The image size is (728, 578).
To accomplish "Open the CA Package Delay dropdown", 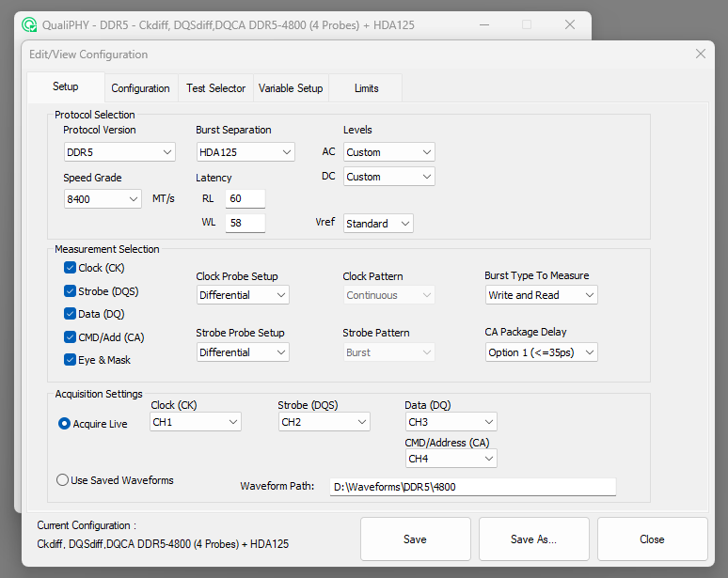I will coord(542,352).
